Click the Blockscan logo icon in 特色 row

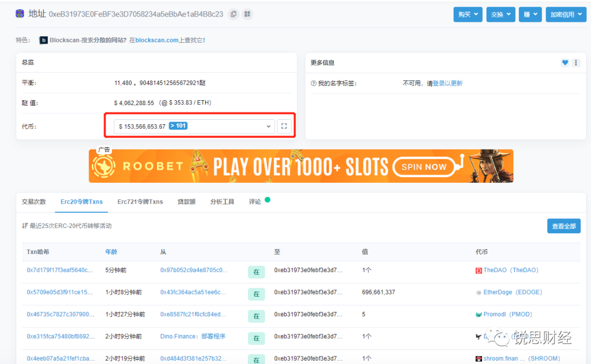(x=43, y=40)
